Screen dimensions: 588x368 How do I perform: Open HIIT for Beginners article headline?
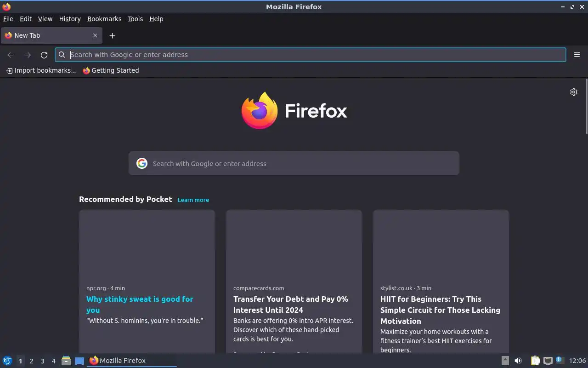[440, 310]
